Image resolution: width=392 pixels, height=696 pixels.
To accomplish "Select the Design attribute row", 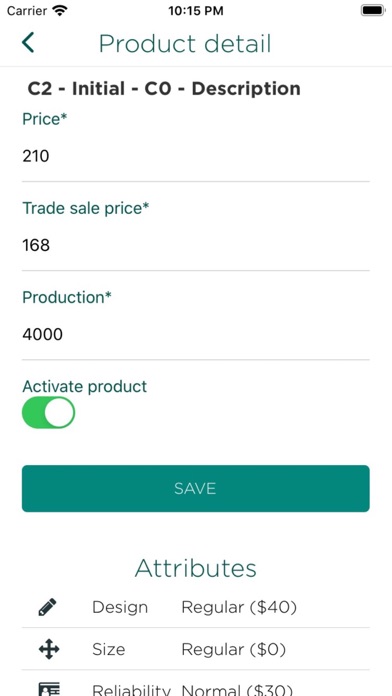I will pos(196,607).
